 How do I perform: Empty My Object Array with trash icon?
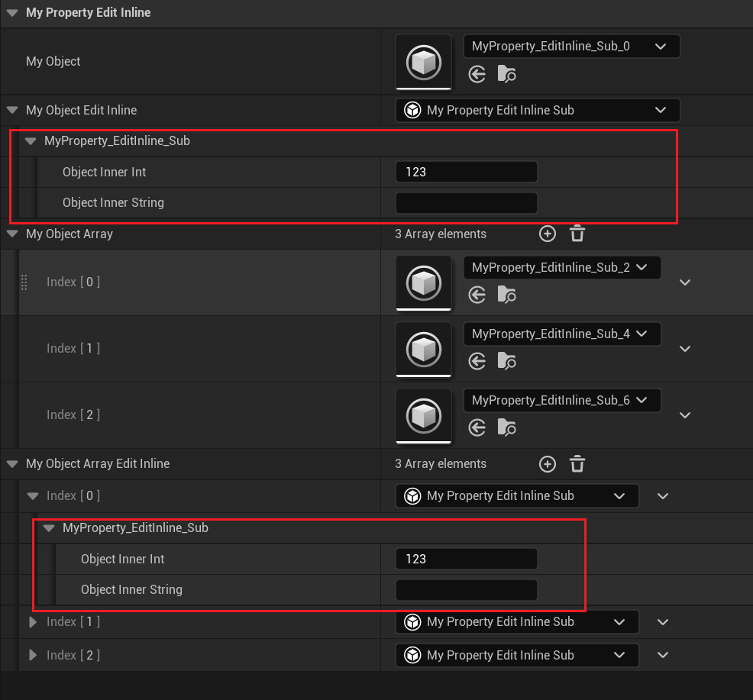point(577,234)
